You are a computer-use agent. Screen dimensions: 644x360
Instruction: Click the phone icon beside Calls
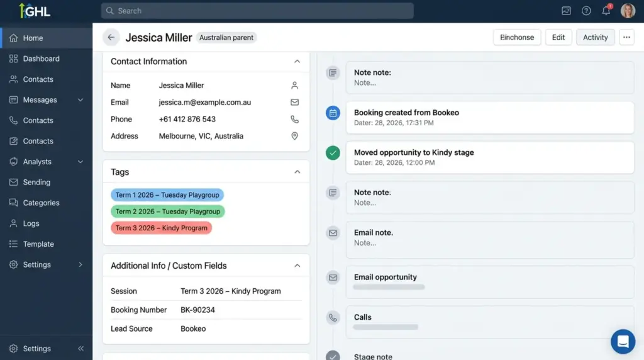333,318
